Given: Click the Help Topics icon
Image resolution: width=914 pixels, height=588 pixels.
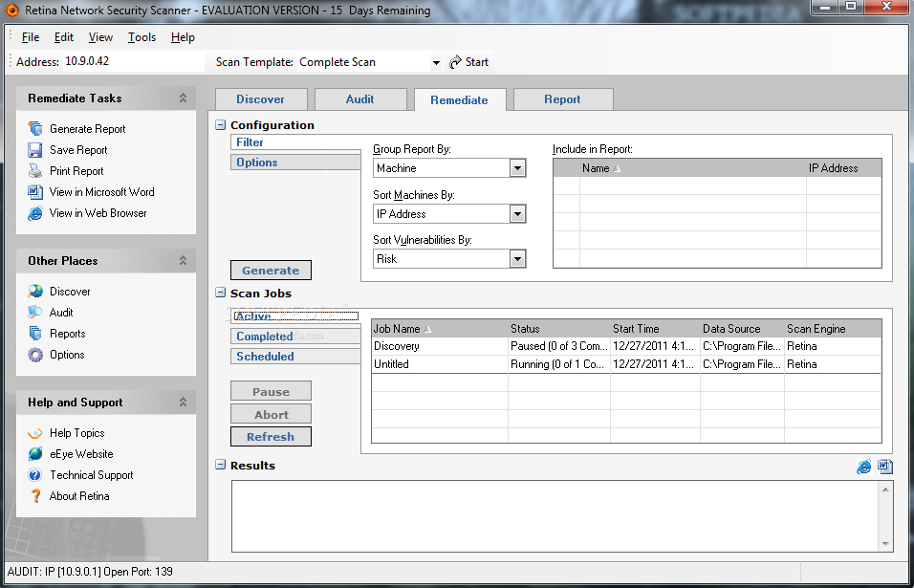Looking at the screenshot, I should tap(35, 433).
